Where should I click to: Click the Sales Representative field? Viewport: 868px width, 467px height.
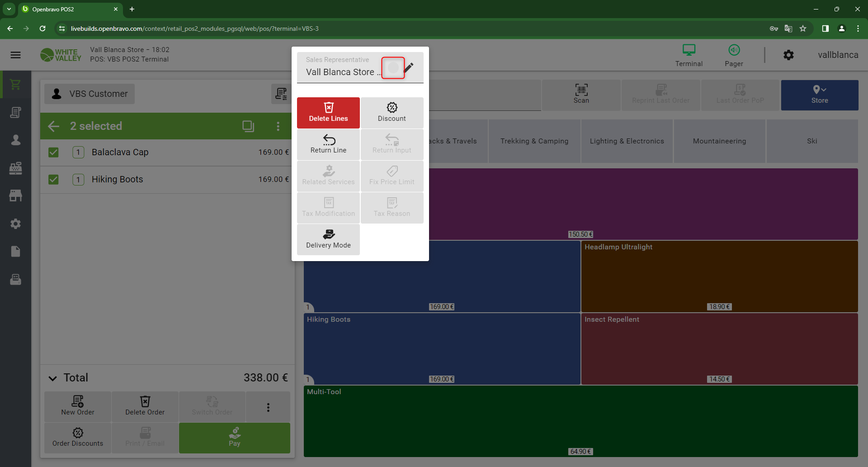[360, 67]
